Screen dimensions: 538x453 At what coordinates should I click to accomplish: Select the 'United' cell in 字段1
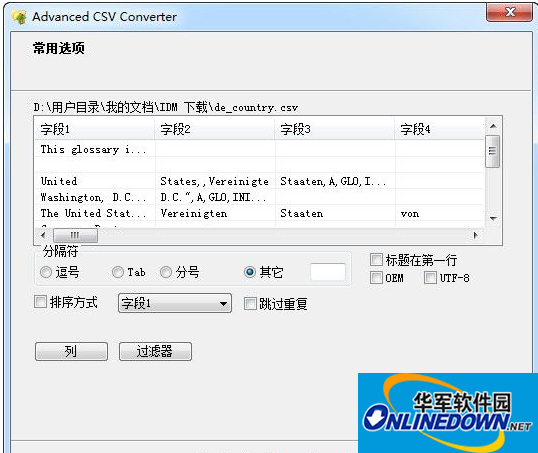(95, 181)
